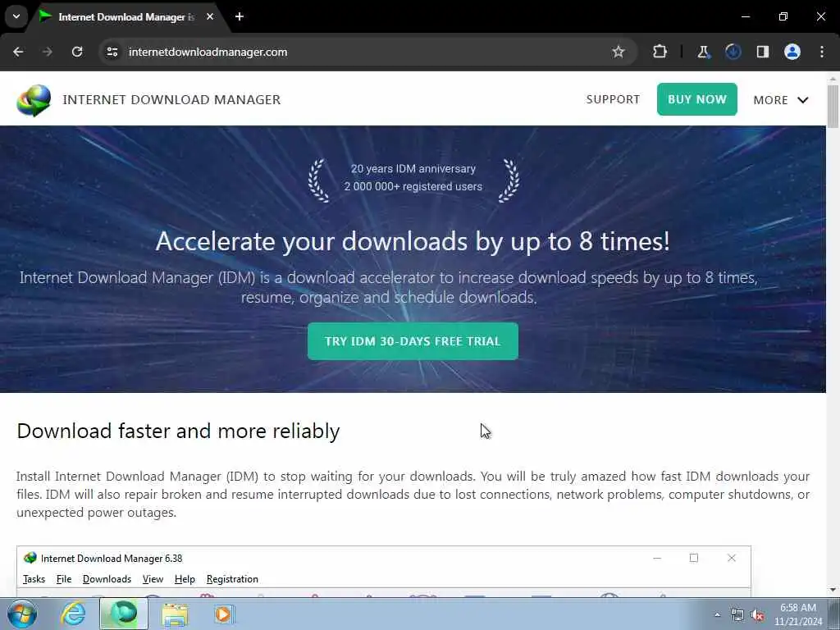Click the BUY NOW button

pos(697,99)
